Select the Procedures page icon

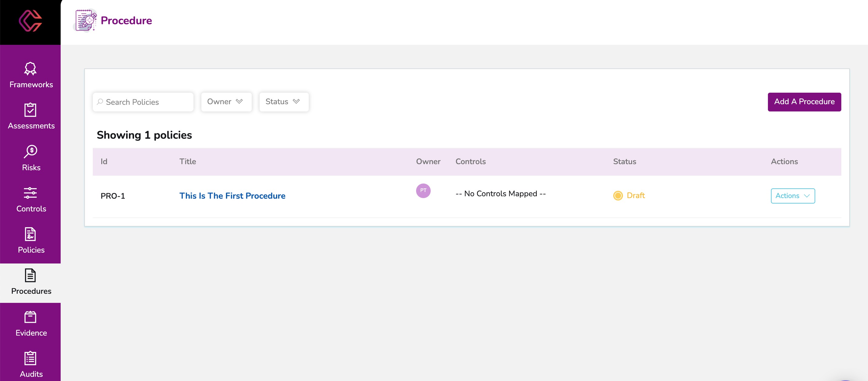tap(30, 276)
